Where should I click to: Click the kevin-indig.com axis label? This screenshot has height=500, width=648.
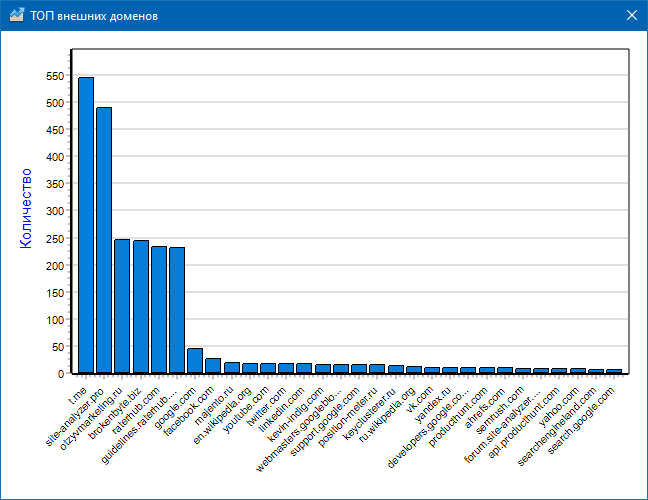pos(295,414)
